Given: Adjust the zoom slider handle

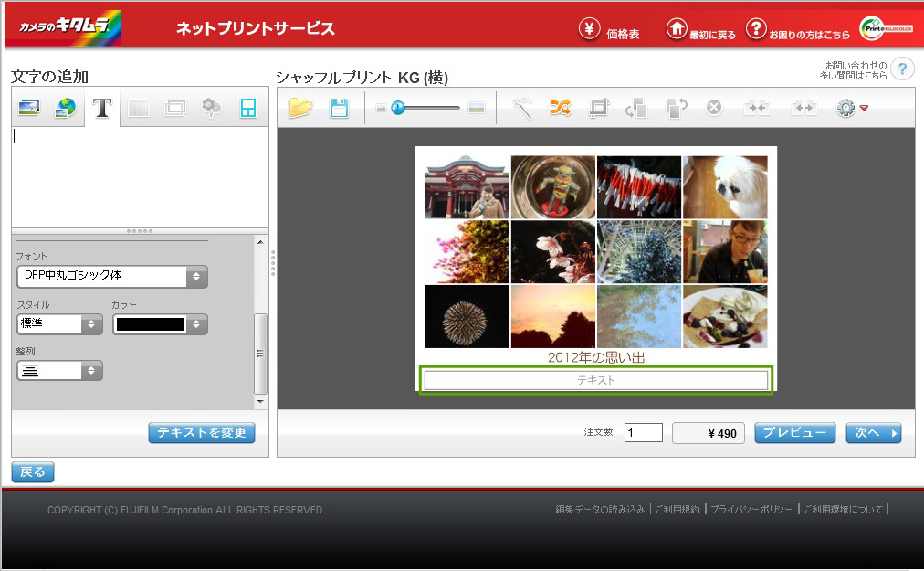Looking at the screenshot, I should [398, 108].
